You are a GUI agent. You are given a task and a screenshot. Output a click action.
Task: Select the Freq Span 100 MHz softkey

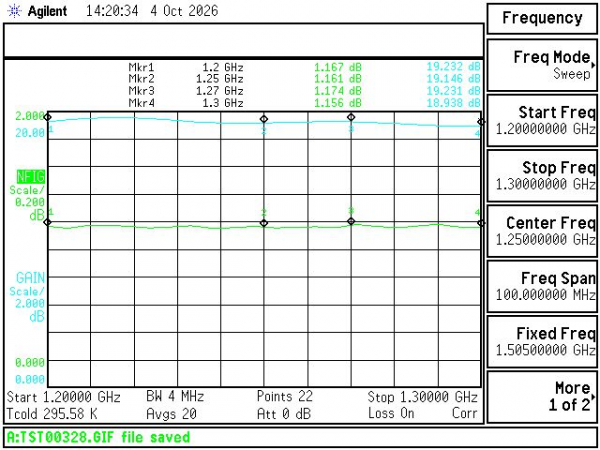(x=542, y=286)
